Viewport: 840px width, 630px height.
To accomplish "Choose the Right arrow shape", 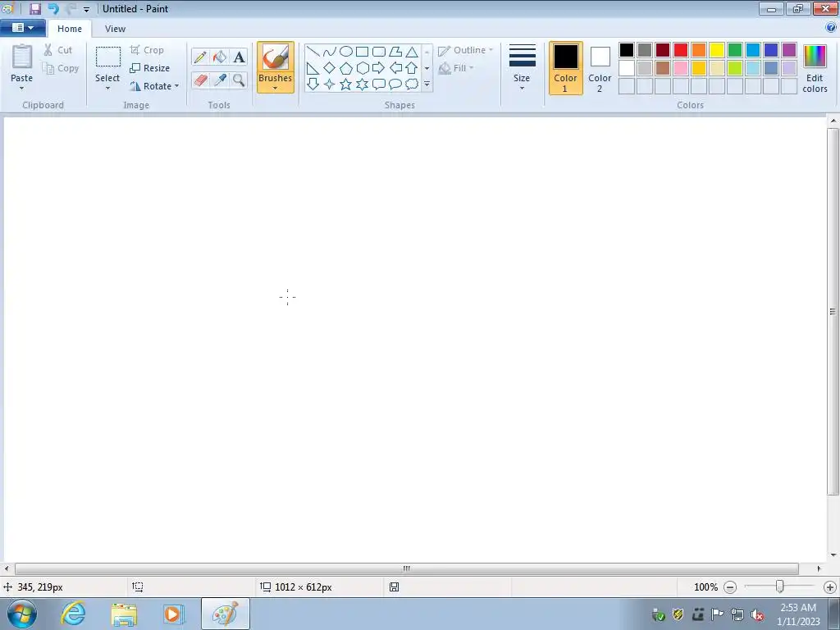I will [379, 68].
